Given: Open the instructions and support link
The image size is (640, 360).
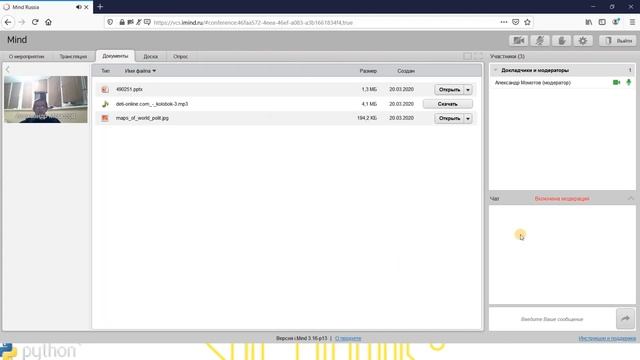Looking at the screenshot, I should pos(607,338).
